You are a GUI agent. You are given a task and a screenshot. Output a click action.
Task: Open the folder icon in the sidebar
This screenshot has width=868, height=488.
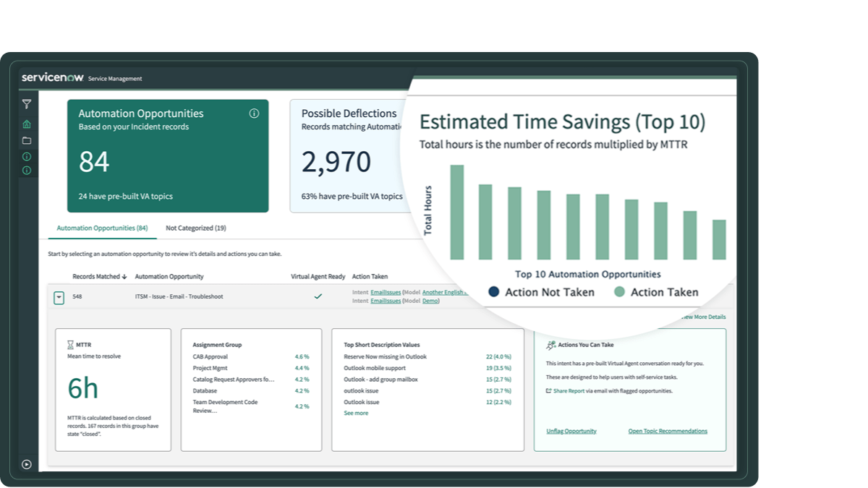click(x=27, y=141)
